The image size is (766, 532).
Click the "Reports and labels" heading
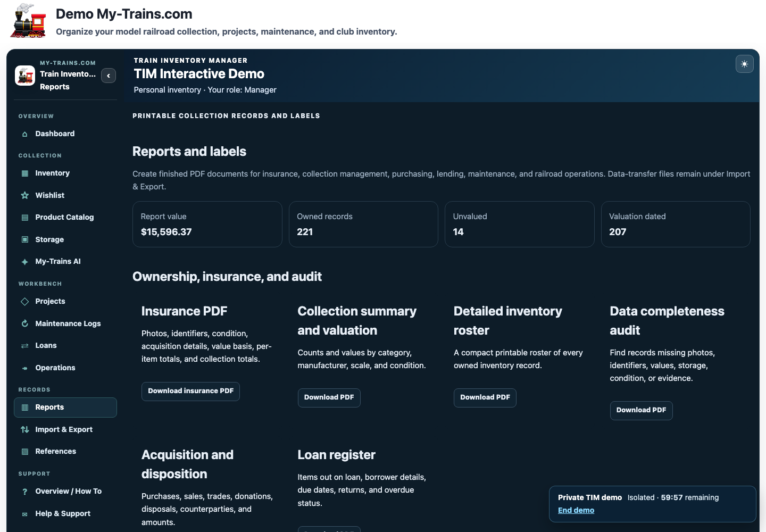coord(189,152)
